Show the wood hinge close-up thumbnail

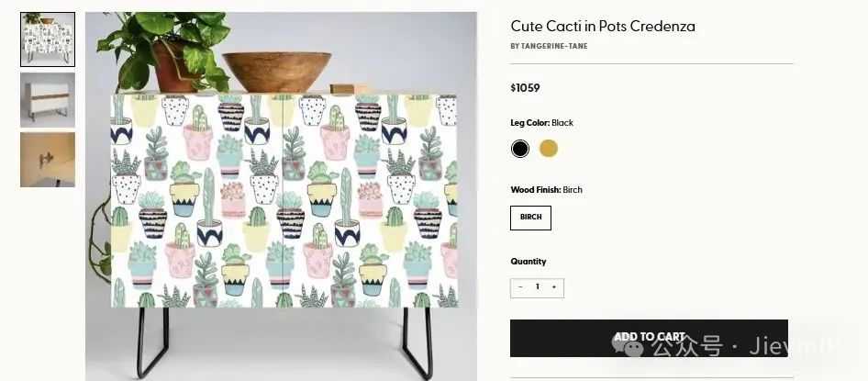pyautogui.click(x=48, y=160)
